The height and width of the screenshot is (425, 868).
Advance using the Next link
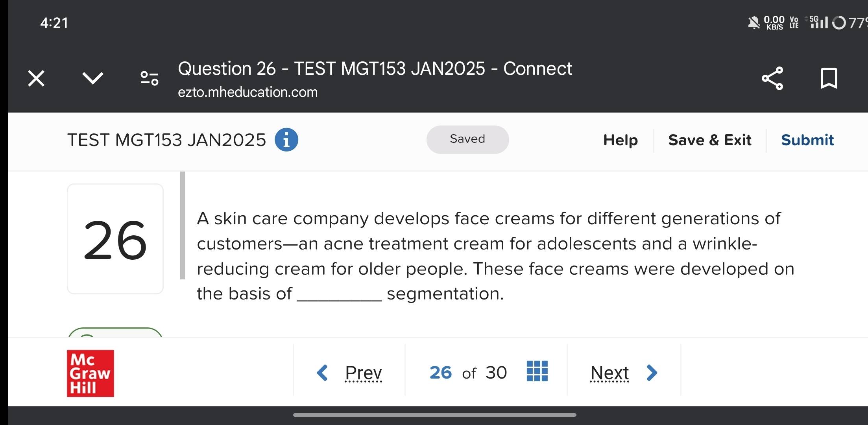(609, 372)
